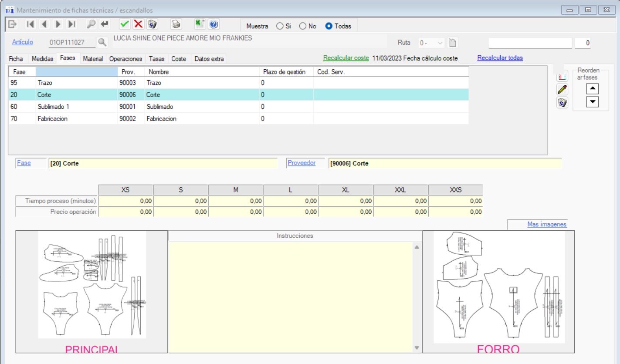
Task: Select the Muestra 'Si' radio button
Action: pyautogui.click(x=280, y=26)
